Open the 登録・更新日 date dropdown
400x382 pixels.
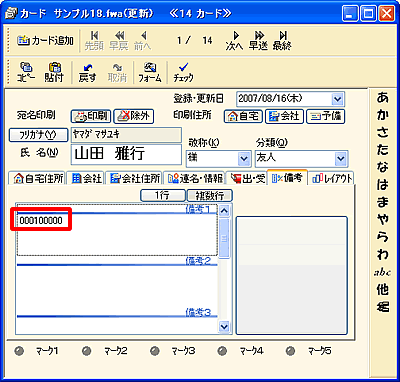click(x=337, y=99)
